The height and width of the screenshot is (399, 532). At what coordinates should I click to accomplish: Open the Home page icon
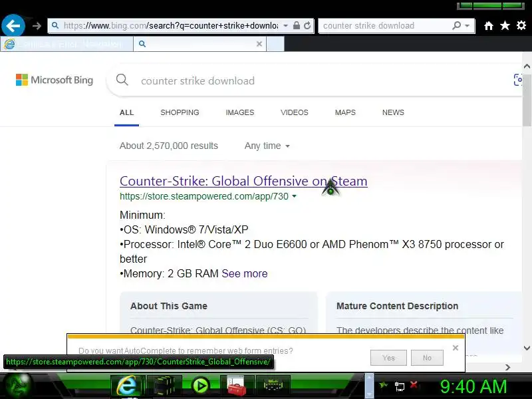pyautogui.click(x=489, y=26)
